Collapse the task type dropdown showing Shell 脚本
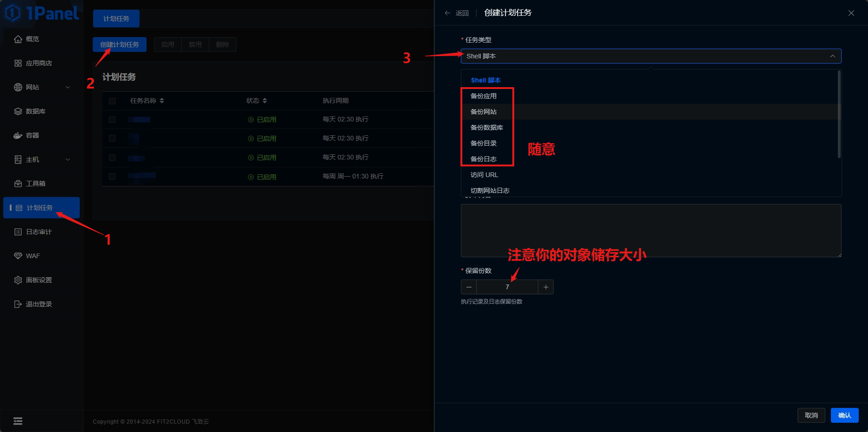This screenshot has height=432, width=868. [832, 56]
